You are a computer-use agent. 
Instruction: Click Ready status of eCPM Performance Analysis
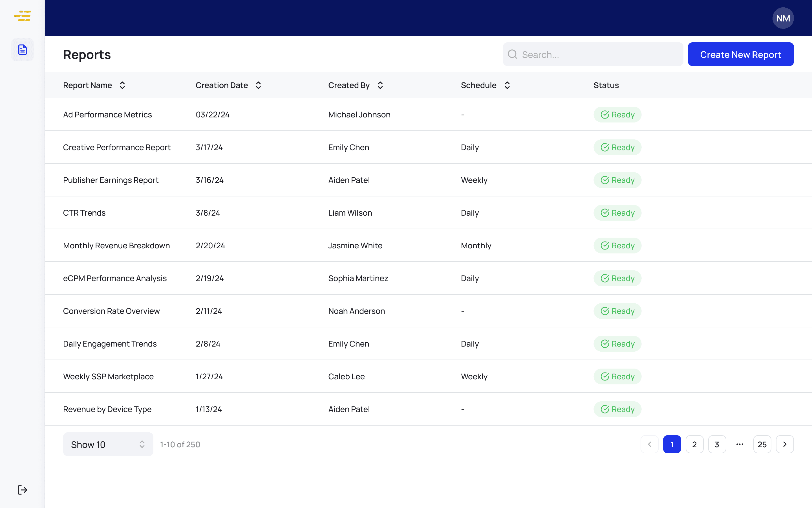coord(617,278)
